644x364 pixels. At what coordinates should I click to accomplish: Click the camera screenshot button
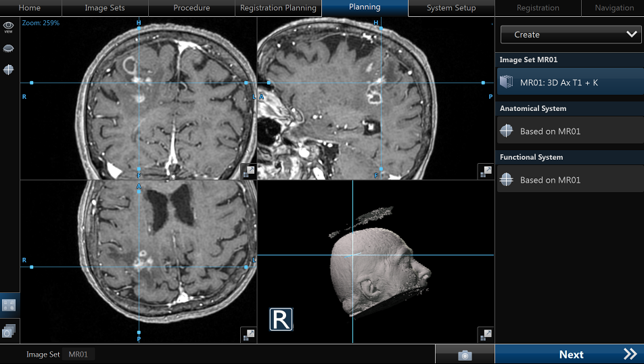465,355
